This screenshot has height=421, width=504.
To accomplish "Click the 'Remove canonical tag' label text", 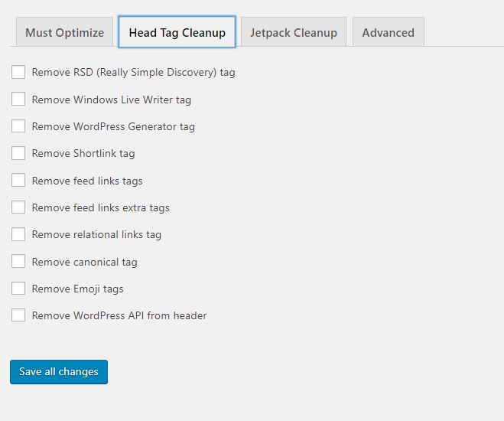I will [x=84, y=262].
